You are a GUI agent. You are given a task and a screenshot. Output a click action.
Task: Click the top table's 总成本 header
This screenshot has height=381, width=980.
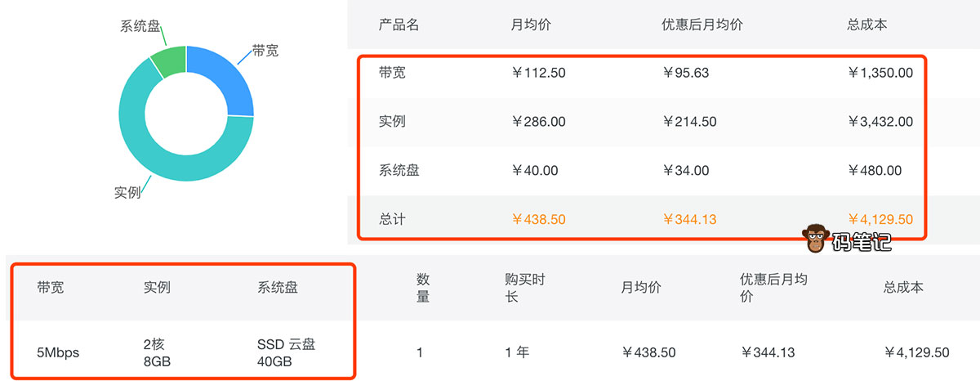pyautogui.click(x=867, y=25)
